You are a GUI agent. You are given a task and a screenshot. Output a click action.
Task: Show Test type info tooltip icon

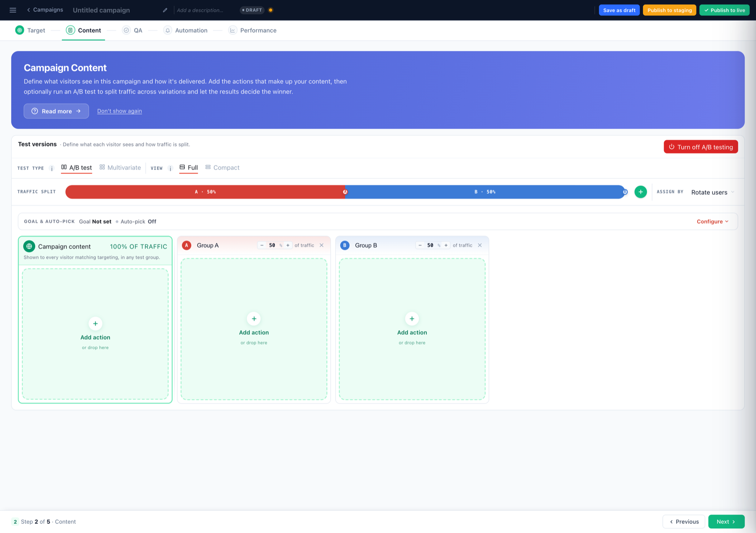52,168
